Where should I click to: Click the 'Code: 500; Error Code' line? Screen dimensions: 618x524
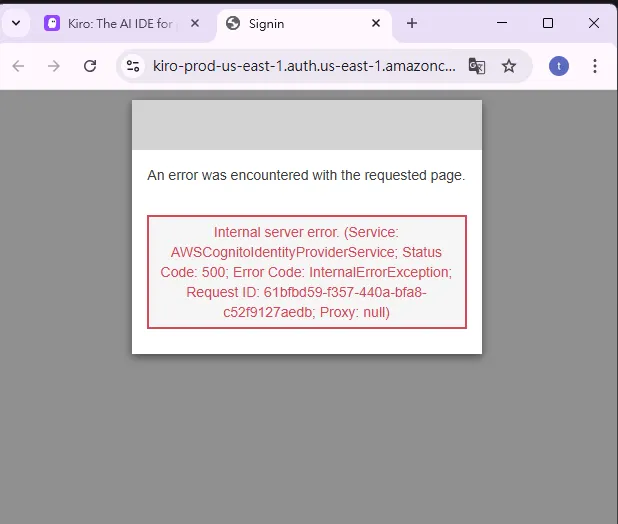pos(306,272)
